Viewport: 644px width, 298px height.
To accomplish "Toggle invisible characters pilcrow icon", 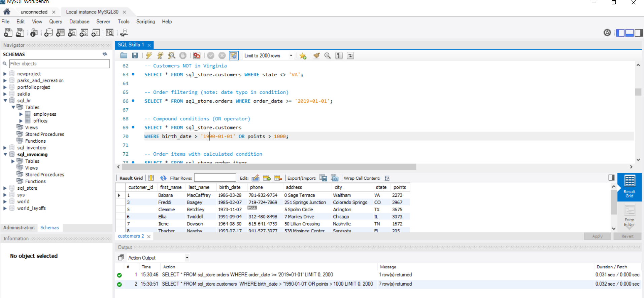I will point(339,55).
